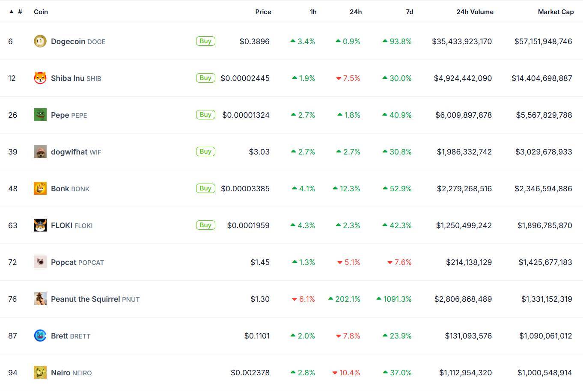Open the dogwifhat WIF coin page

coord(76,152)
